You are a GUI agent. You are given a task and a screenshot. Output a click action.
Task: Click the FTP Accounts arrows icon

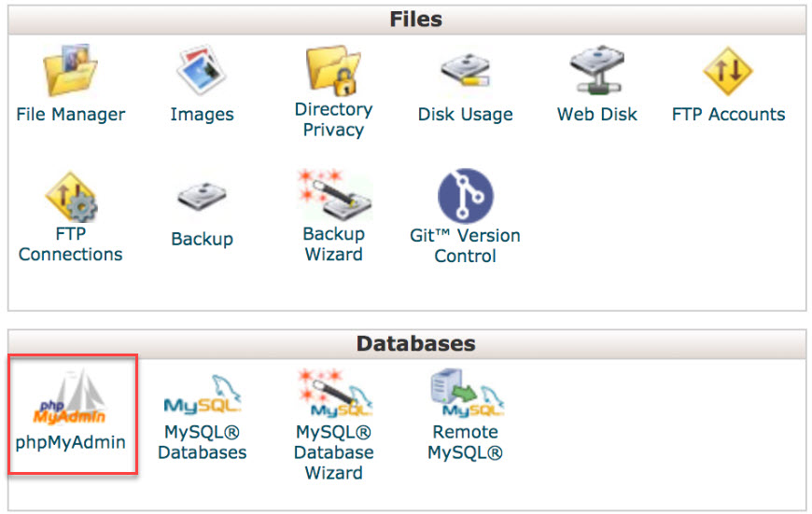pyautogui.click(x=728, y=71)
